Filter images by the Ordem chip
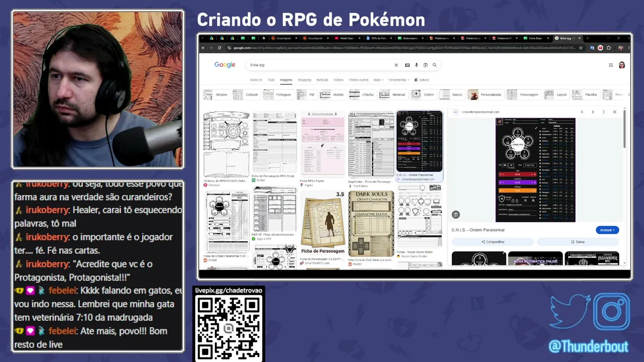The height and width of the screenshot is (362, 644). (423, 95)
